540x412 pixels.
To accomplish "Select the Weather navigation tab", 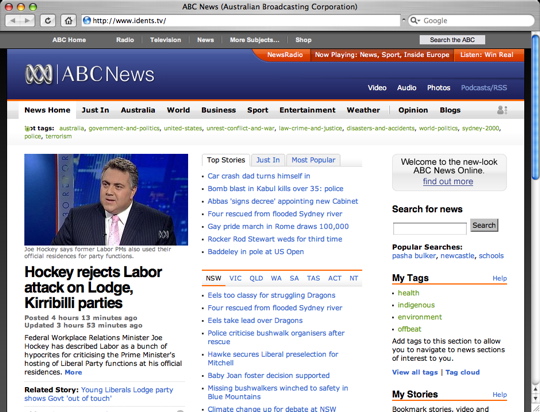I will [363, 110].
